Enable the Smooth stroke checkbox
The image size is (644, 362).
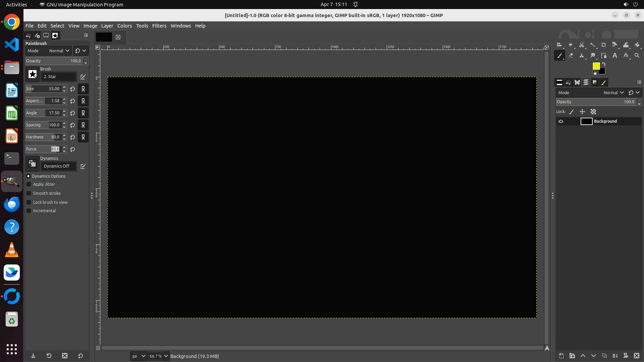[29, 193]
